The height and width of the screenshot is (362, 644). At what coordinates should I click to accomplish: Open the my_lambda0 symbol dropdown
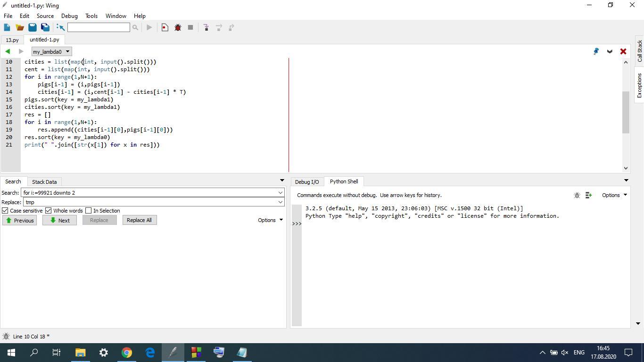click(x=51, y=52)
